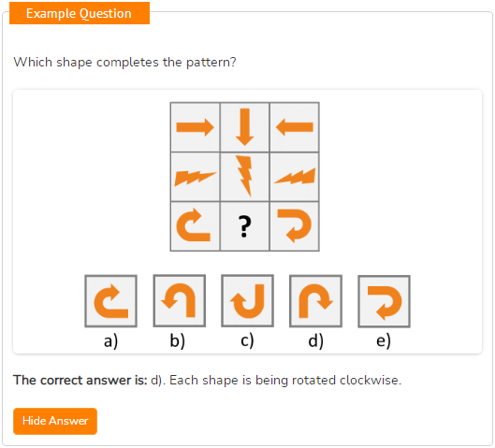This screenshot has width=495, height=448.
Task: Click the correct answer explanation text
Action: coord(207,380)
